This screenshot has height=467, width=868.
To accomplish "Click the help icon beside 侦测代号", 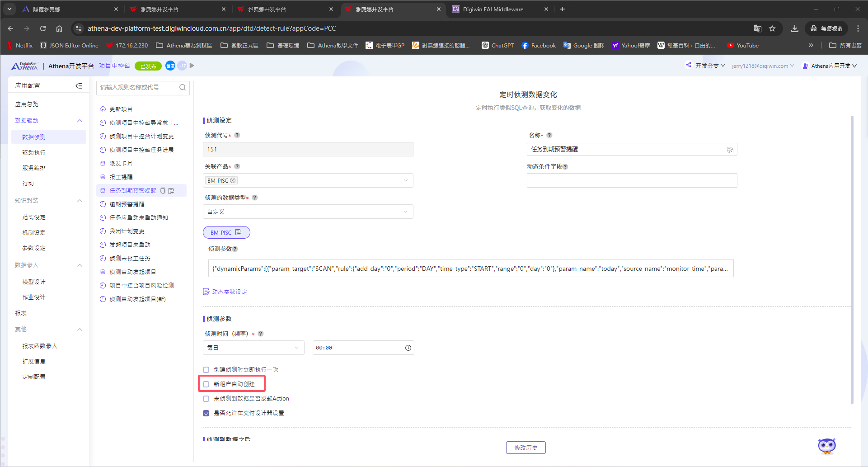I will (x=237, y=135).
